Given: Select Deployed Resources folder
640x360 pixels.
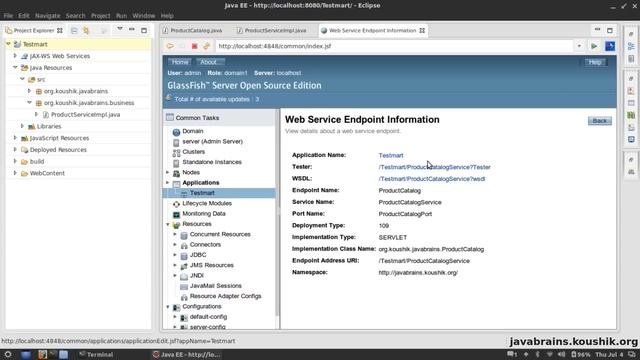Looking at the screenshot, I should [x=58, y=150].
